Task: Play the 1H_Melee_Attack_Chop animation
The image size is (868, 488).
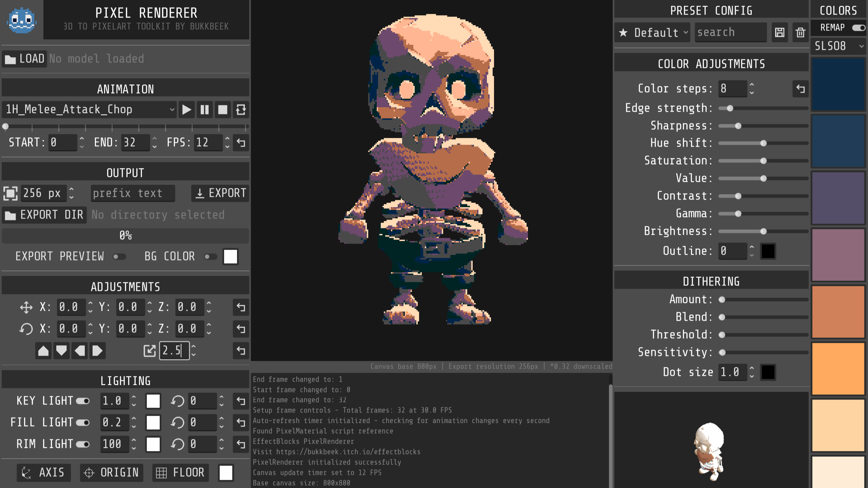Action: tap(187, 109)
